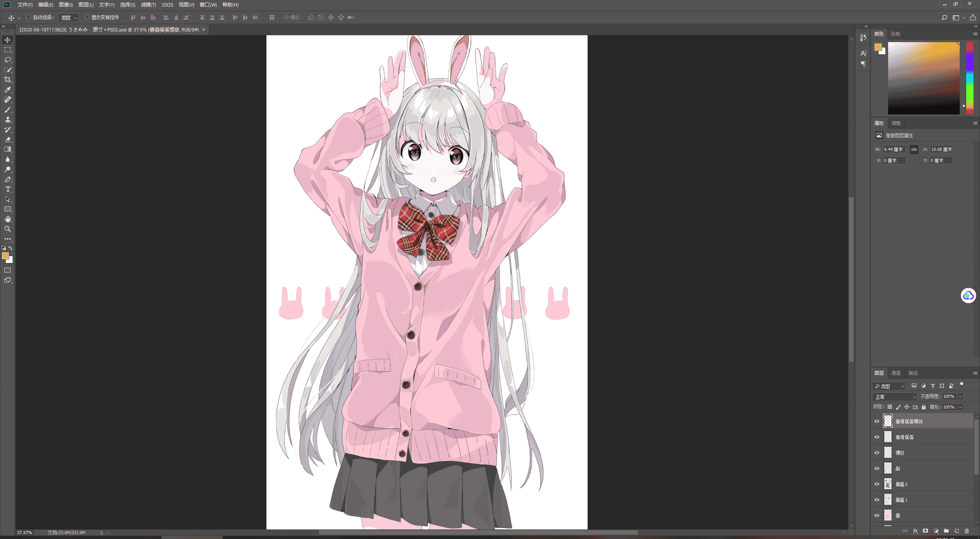Enable the 自动选择 checkbox
Image resolution: width=980 pixels, height=539 pixels.
click(28, 17)
